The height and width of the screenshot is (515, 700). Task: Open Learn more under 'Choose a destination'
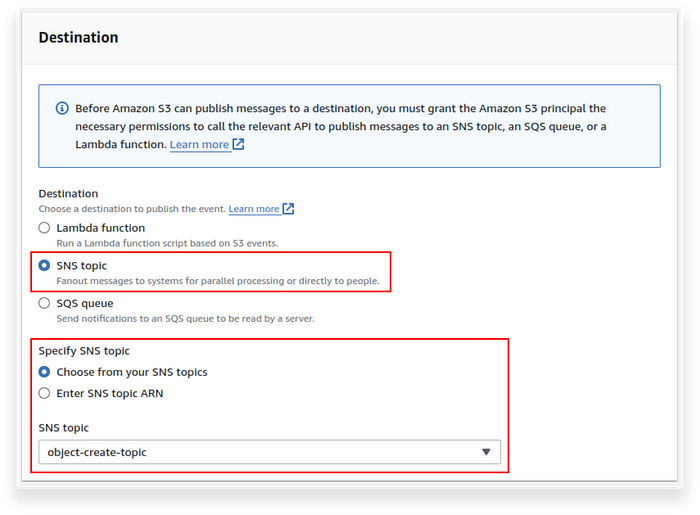pyautogui.click(x=254, y=209)
